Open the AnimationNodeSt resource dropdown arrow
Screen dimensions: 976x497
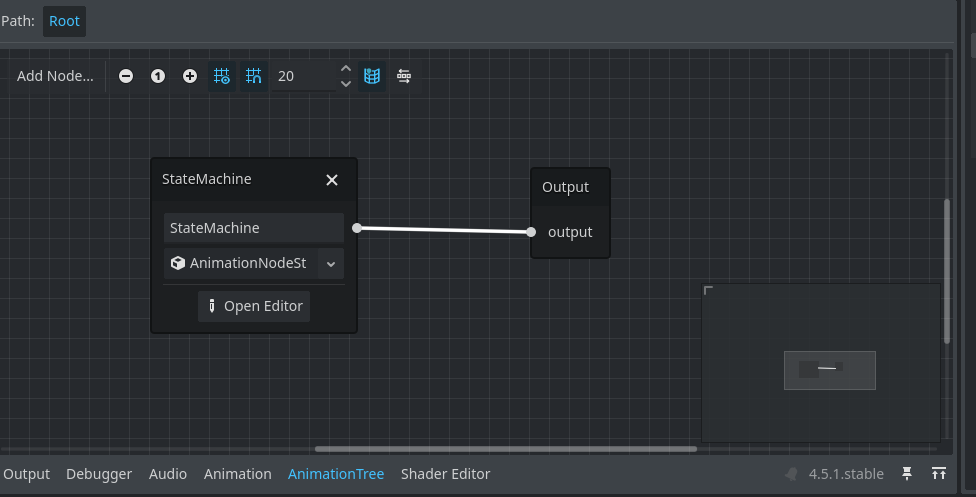point(330,264)
